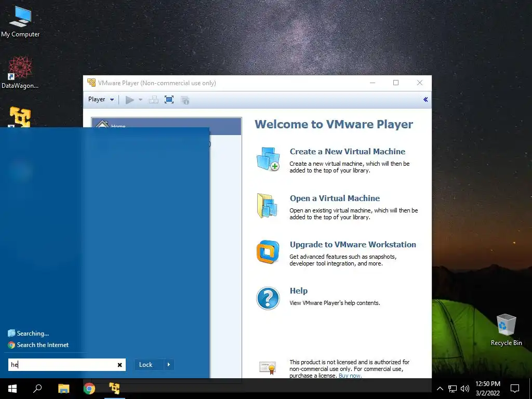Show hidden tray icons chevron
This screenshot has height=399, width=532.
440,389
